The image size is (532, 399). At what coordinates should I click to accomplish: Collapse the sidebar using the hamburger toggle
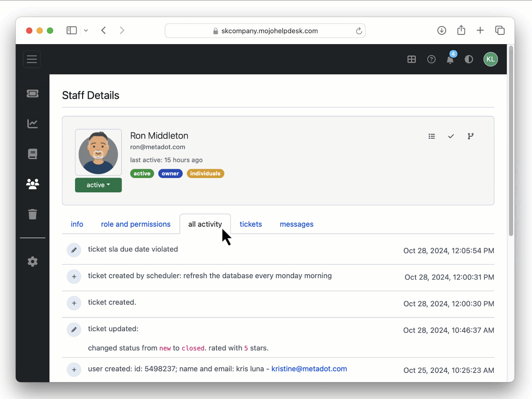pos(32,59)
